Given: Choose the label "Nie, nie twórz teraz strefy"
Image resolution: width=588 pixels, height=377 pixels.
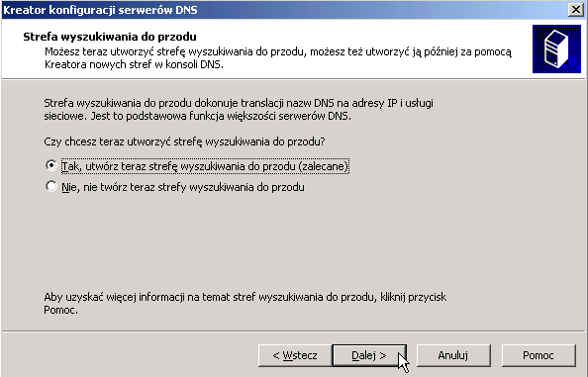Looking at the screenshot, I should (183, 187).
